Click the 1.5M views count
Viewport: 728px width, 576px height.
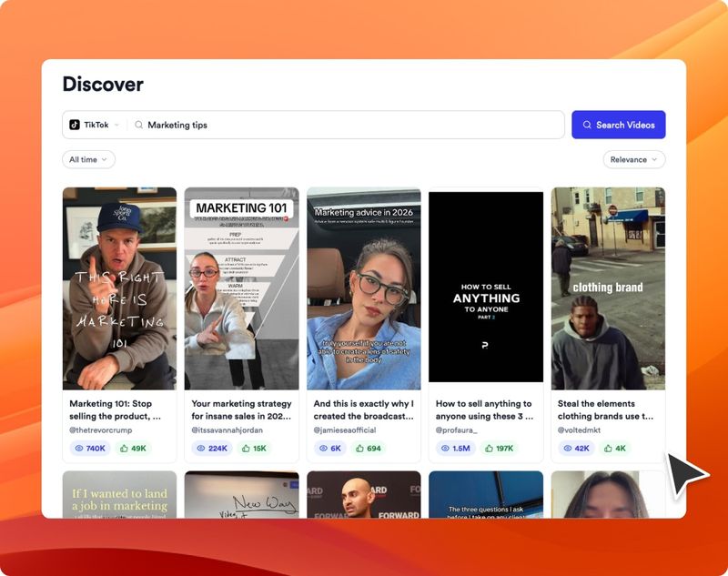[461, 449]
